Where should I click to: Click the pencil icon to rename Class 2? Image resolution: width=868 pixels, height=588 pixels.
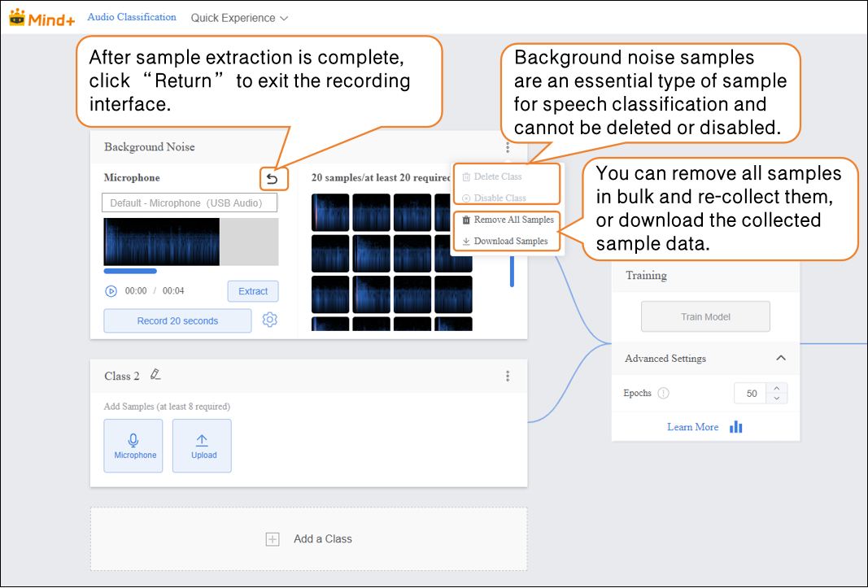155,375
